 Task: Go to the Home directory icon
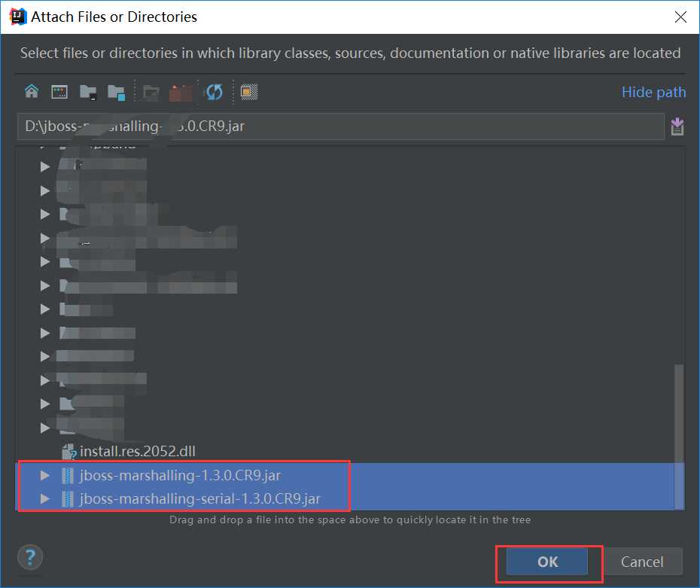pyautogui.click(x=32, y=92)
